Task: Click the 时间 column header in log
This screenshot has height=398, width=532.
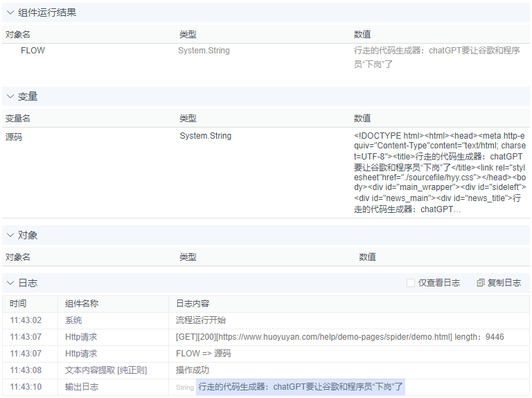Action: coord(19,304)
